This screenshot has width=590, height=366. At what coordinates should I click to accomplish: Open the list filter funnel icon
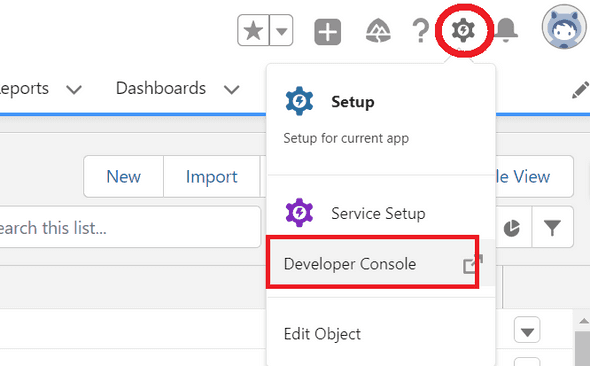552,227
